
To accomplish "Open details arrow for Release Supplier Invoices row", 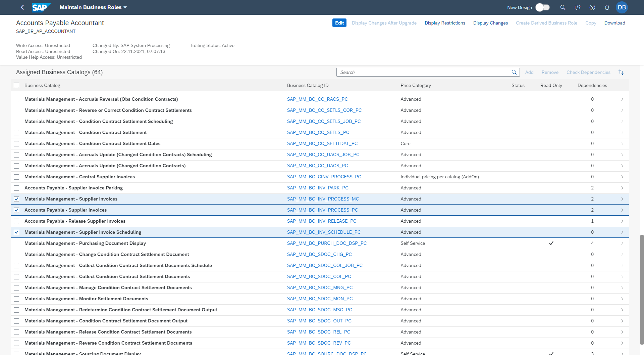I will (622, 221).
